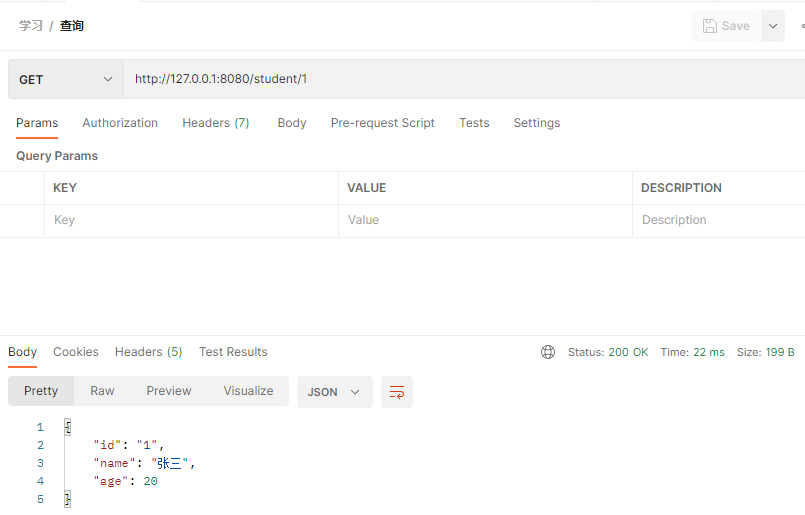Click the request URL field

point(464,79)
